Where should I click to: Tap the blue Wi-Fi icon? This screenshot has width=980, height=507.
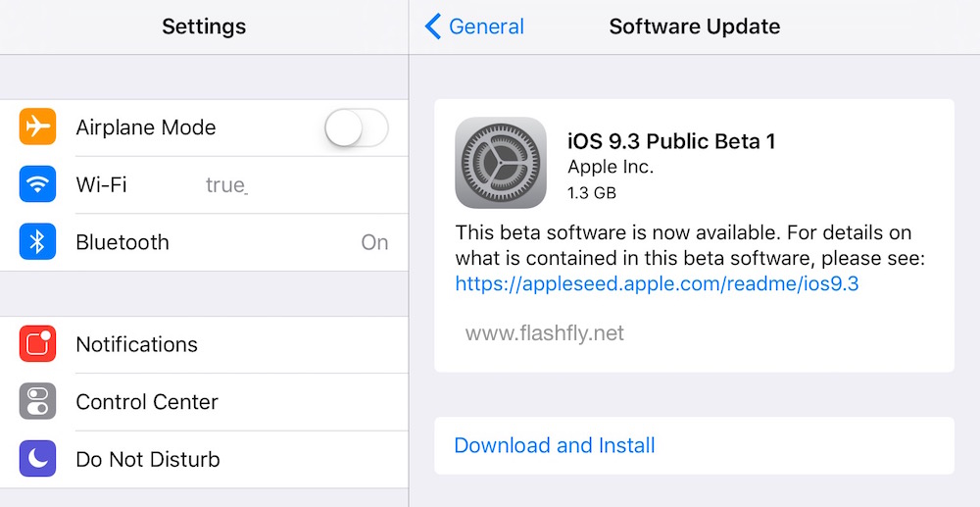(x=37, y=184)
